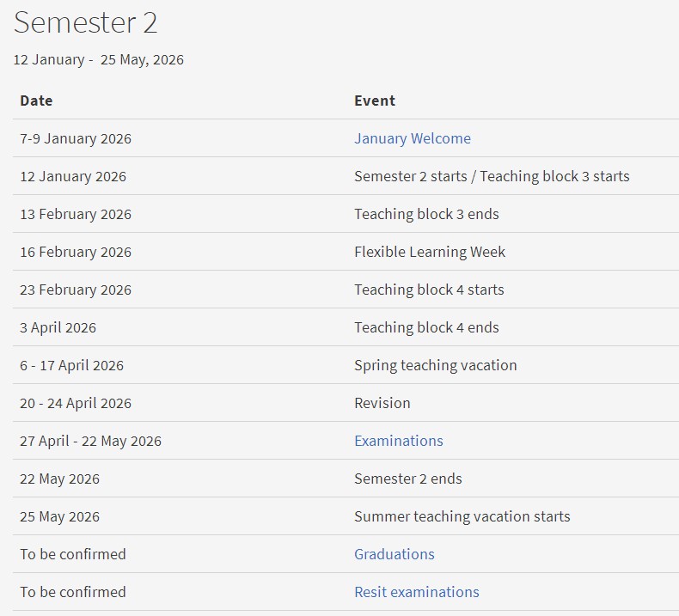This screenshot has height=616, width=679.
Task: Select 'To be confirmed' in the Graduations row
Action: (73, 554)
